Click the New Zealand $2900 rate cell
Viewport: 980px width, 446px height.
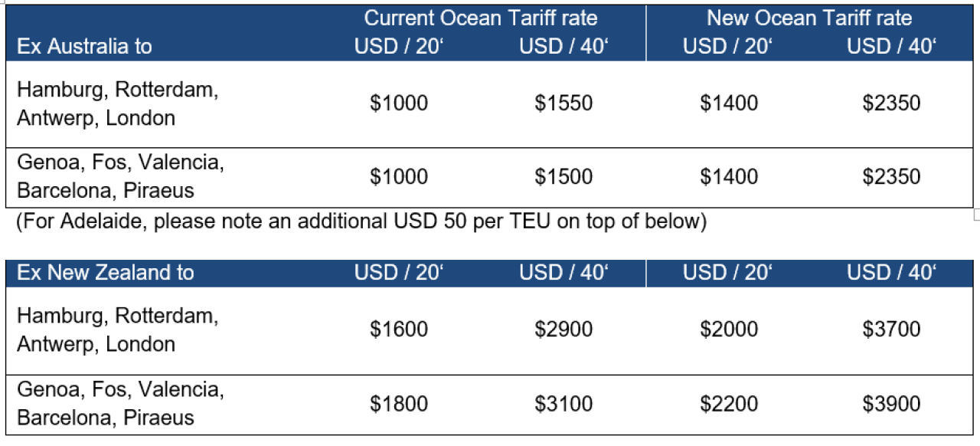(x=563, y=330)
